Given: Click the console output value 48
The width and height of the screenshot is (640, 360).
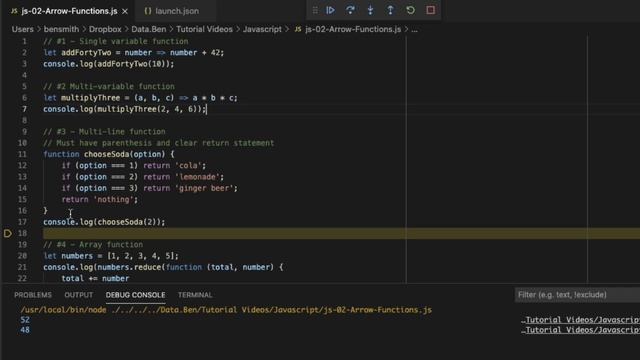Looking at the screenshot, I should [x=25, y=330].
